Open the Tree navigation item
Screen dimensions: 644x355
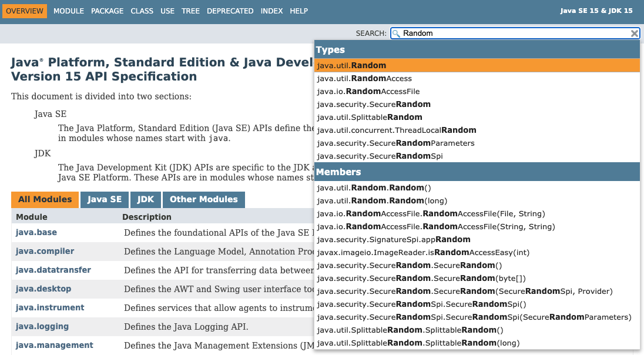190,11
